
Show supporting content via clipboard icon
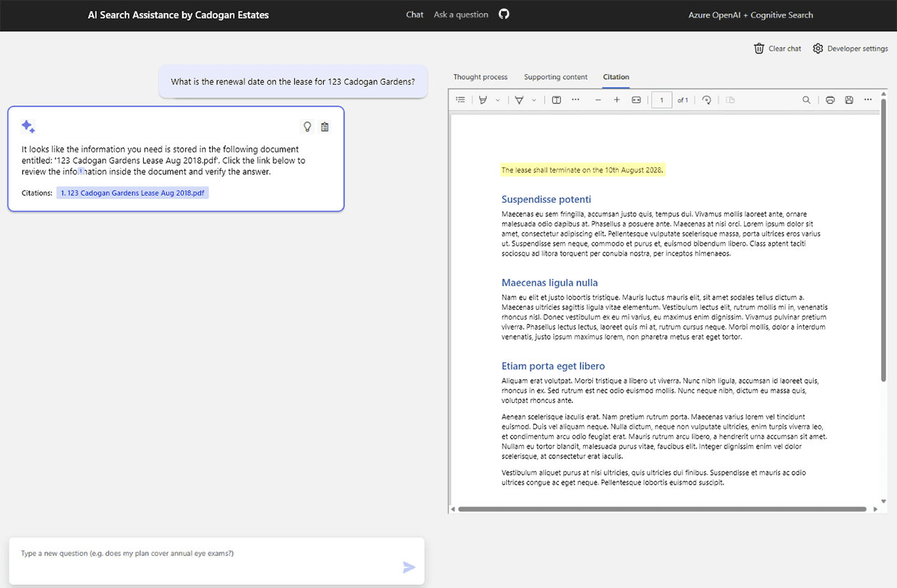[325, 126]
